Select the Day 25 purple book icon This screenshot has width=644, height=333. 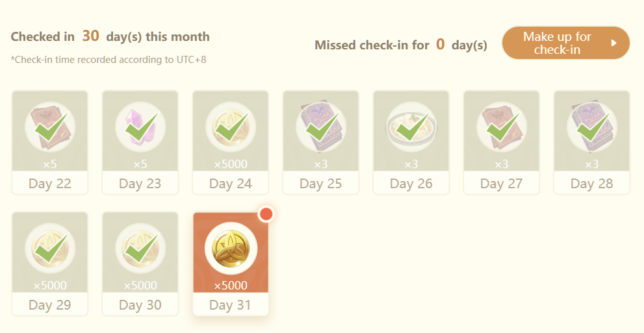[321, 127]
